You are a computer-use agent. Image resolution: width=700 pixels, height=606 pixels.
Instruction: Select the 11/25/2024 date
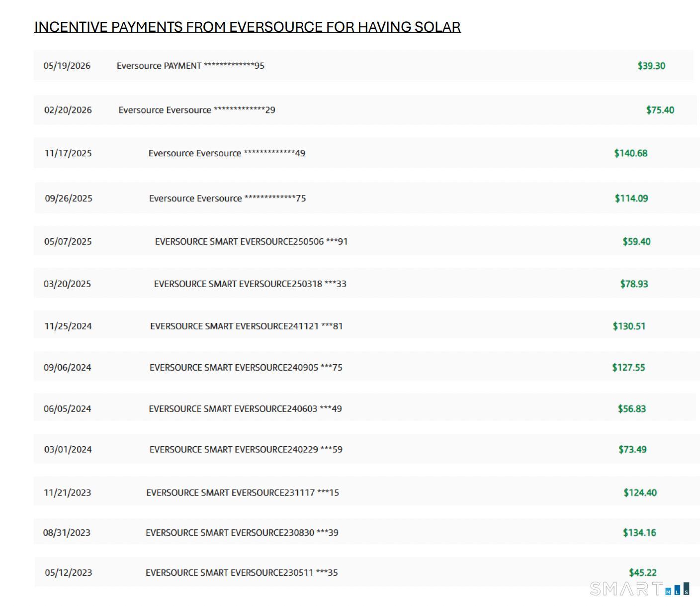(x=68, y=326)
